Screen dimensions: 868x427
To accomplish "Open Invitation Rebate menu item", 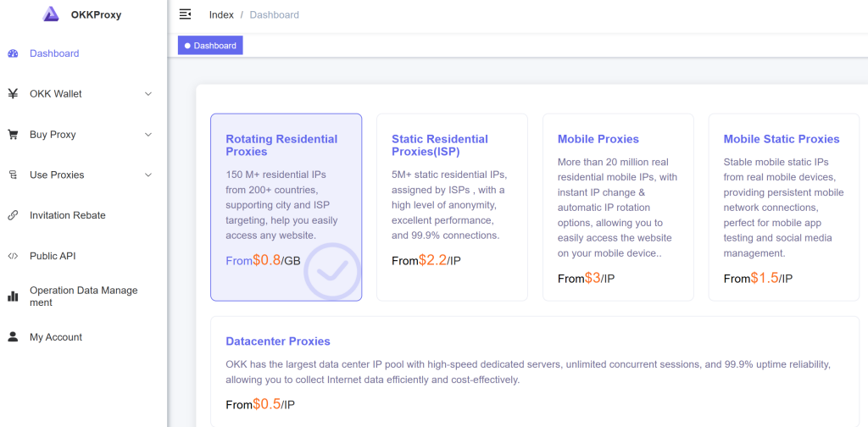I will tap(68, 215).
